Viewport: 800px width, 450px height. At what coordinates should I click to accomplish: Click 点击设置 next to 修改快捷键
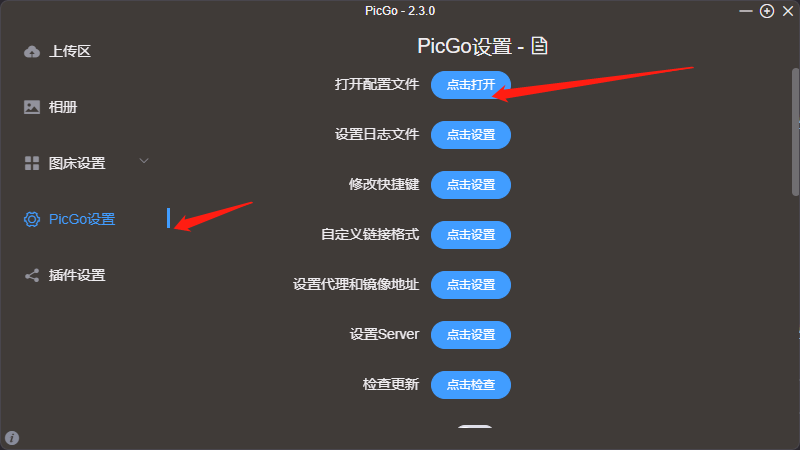tap(471, 185)
